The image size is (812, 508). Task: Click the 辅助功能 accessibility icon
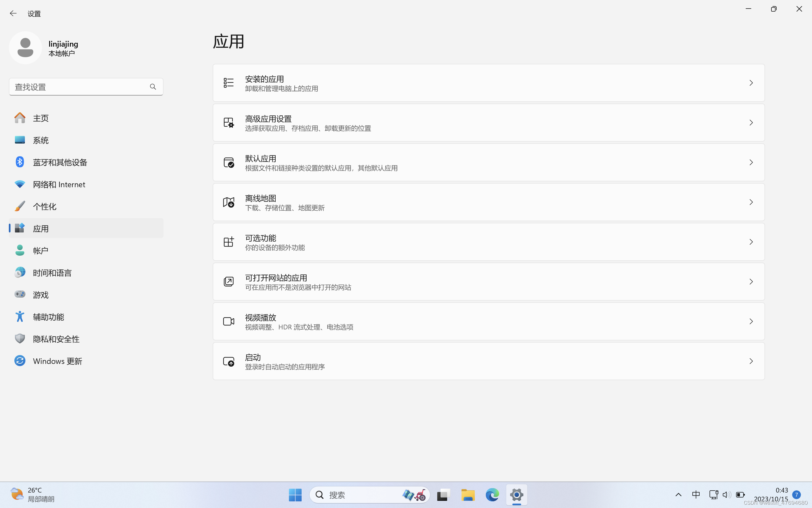[20, 316]
